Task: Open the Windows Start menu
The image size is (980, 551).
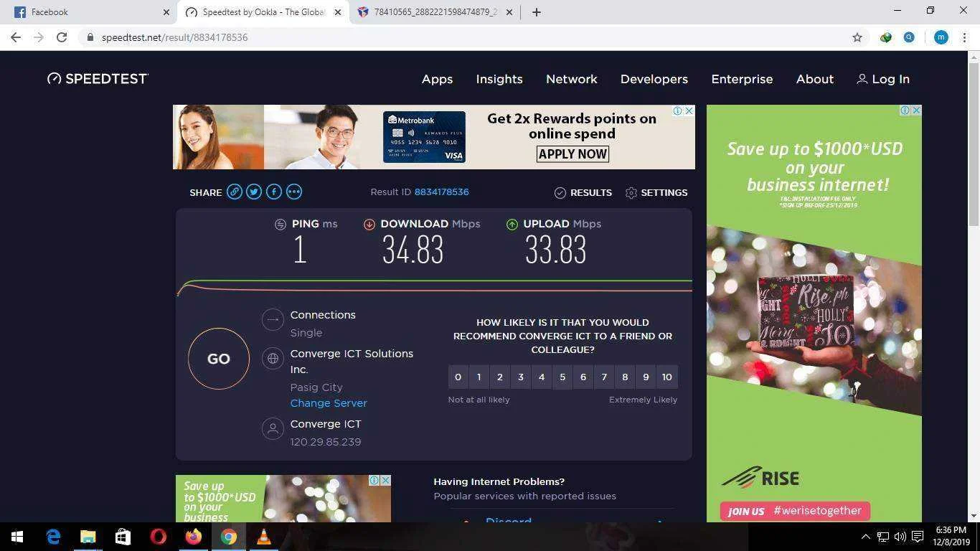Action: 17,537
